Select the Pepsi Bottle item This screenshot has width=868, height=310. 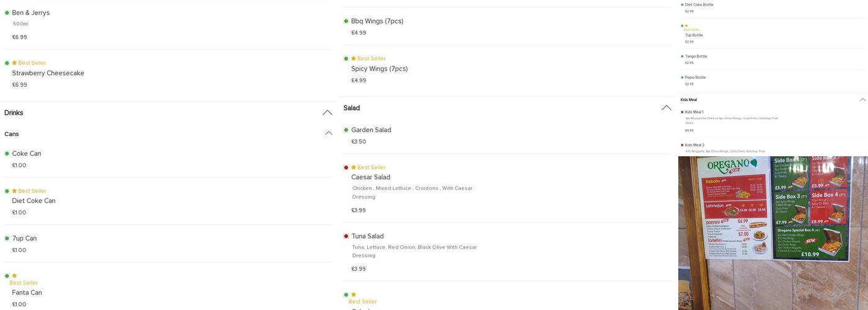695,77
